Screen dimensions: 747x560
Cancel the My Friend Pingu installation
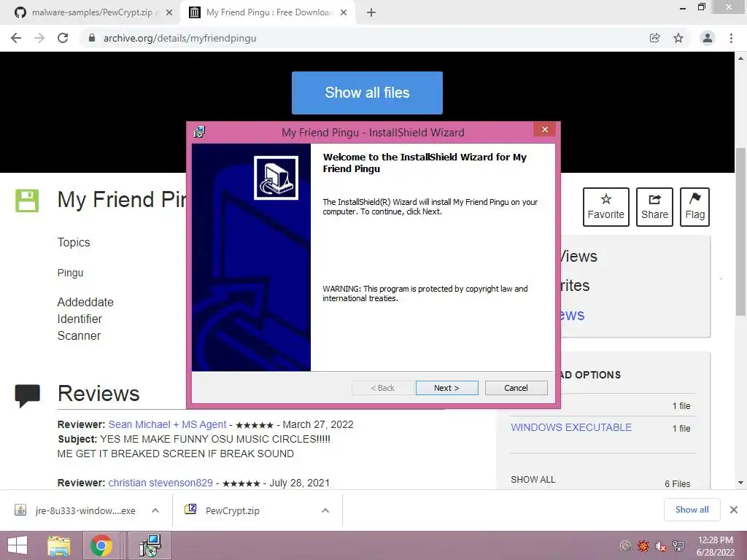[516, 388]
